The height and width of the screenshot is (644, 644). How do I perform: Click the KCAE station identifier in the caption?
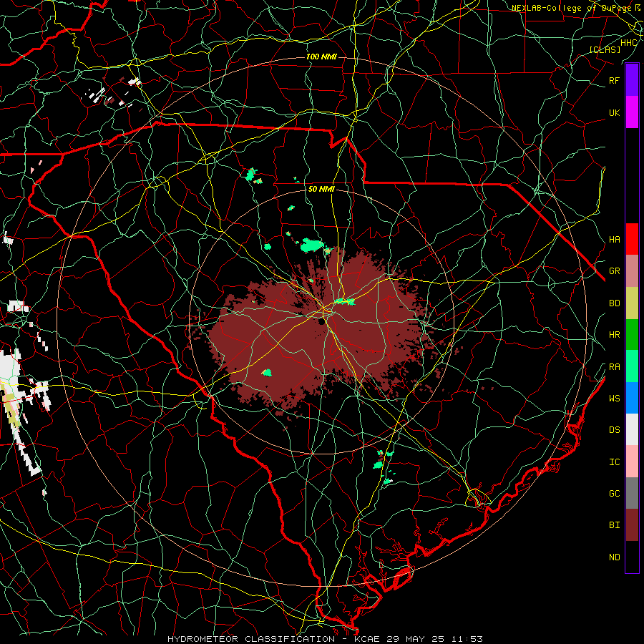pyautogui.click(x=368, y=639)
